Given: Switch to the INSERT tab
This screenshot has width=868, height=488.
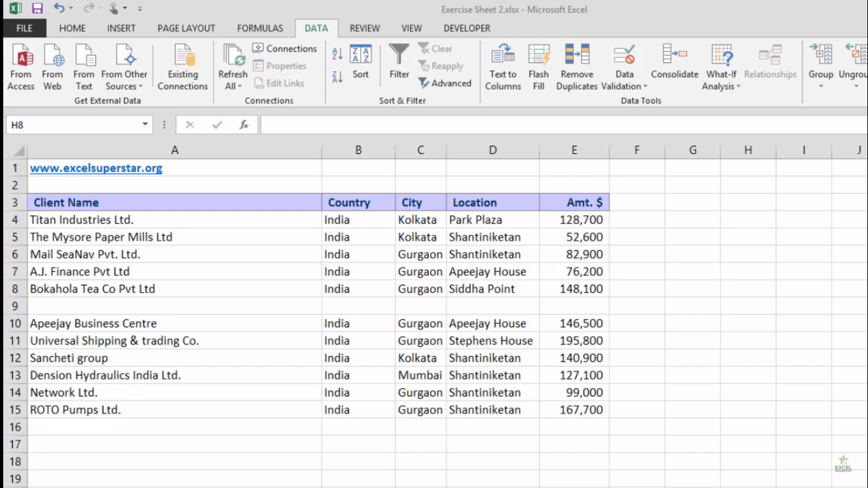Looking at the screenshot, I should (121, 28).
